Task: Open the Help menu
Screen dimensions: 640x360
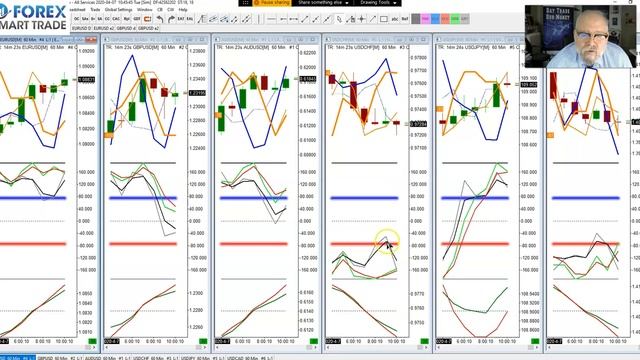Action: [x=183, y=9]
